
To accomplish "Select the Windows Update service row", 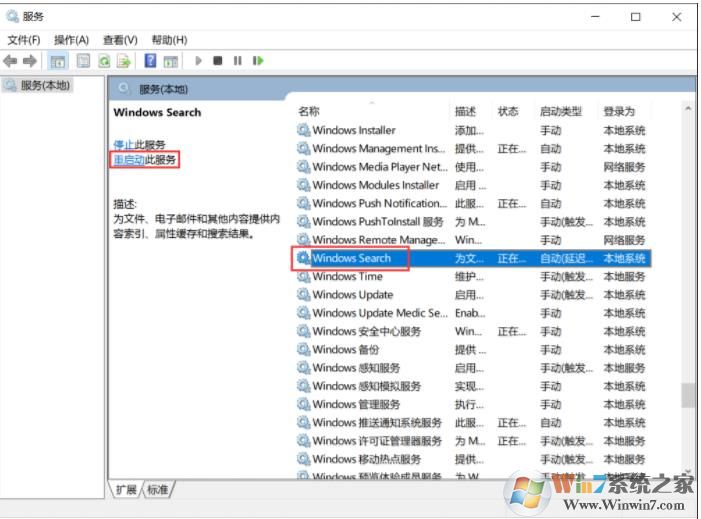I will click(x=472, y=295).
